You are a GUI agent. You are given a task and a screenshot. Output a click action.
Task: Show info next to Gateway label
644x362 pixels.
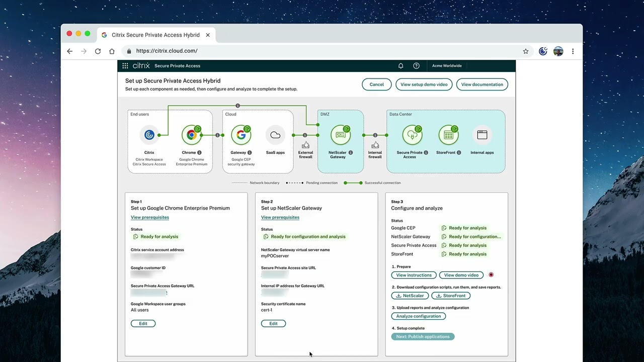coord(250,153)
